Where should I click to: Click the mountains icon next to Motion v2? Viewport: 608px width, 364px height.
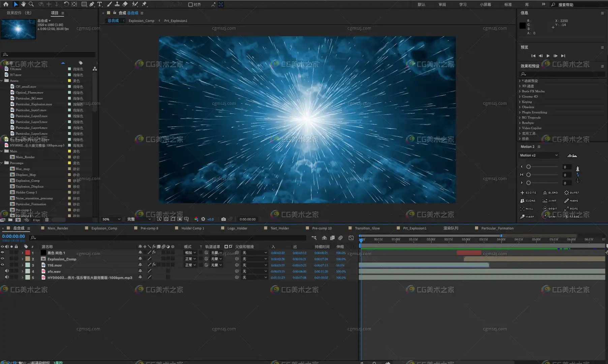572,155
